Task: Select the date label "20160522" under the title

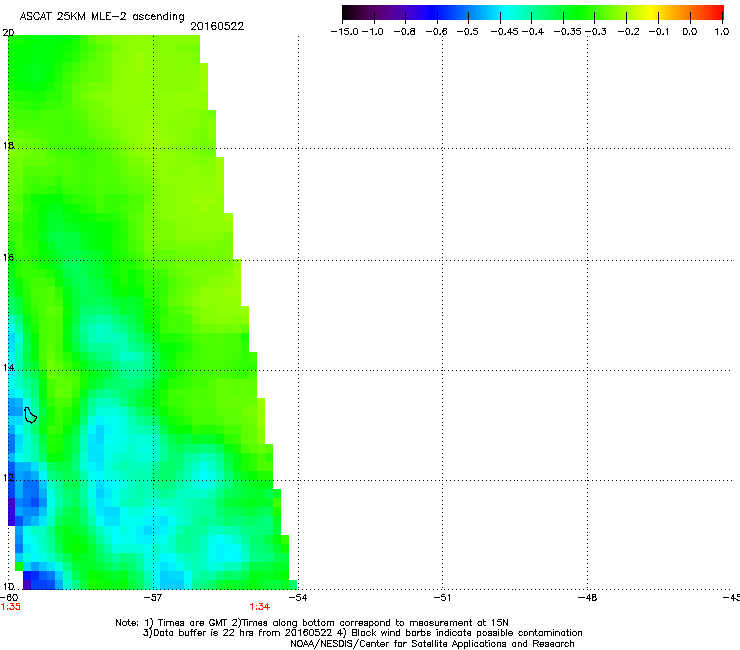Action: pyautogui.click(x=217, y=26)
